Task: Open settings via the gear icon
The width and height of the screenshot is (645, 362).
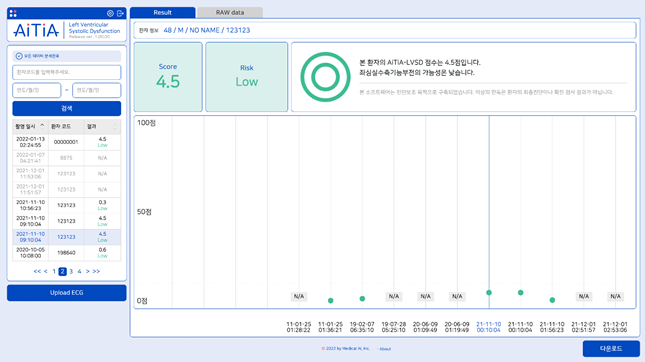Action: (110, 14)
